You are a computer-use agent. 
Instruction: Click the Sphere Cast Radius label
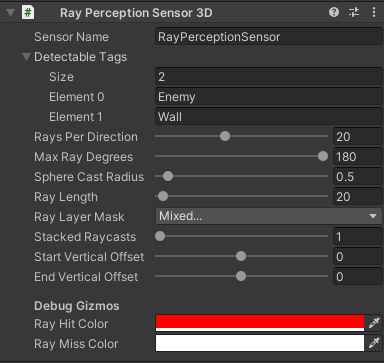click(89, 177)
